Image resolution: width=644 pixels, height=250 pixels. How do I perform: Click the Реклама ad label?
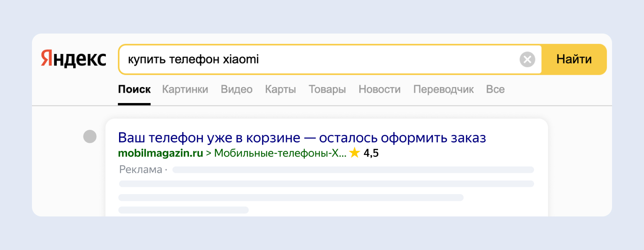coord(141,170)
